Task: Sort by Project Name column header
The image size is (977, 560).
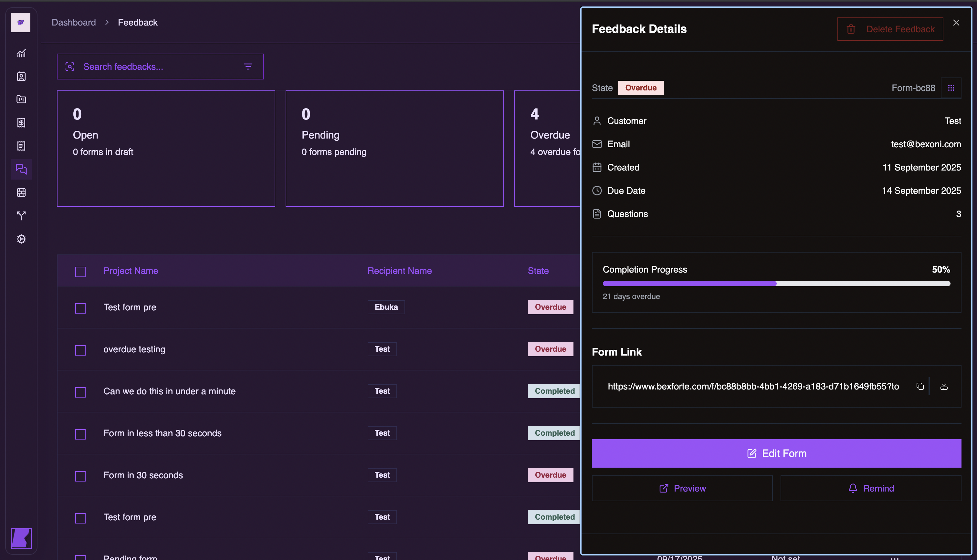Action: (131, 271)
